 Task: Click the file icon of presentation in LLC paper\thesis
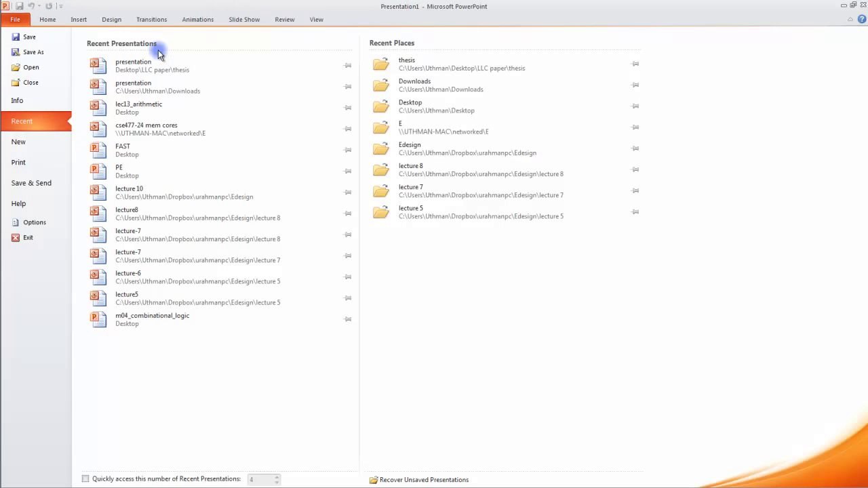point(98,66)
